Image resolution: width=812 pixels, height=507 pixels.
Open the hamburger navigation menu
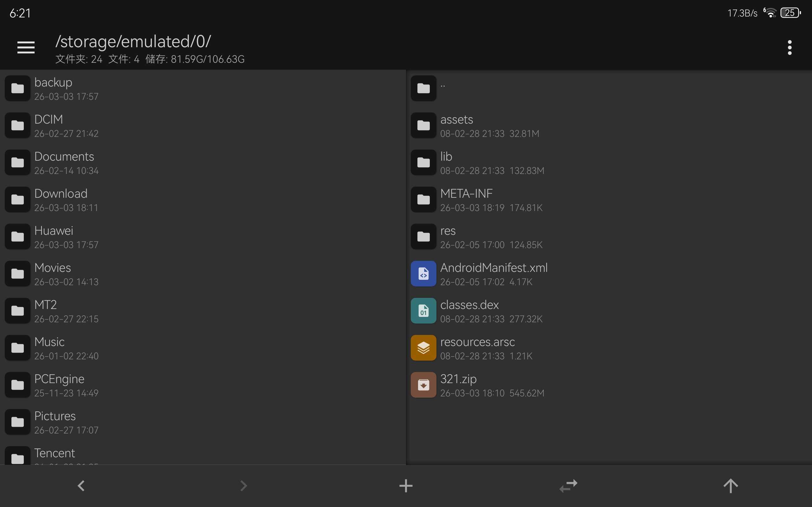tap(26, 47)
